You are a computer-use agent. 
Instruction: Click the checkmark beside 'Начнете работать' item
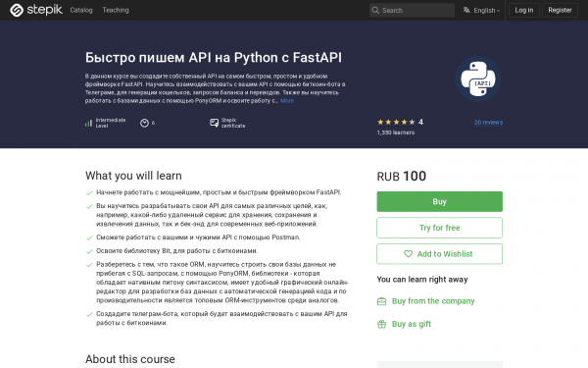[x=89, y=193]
